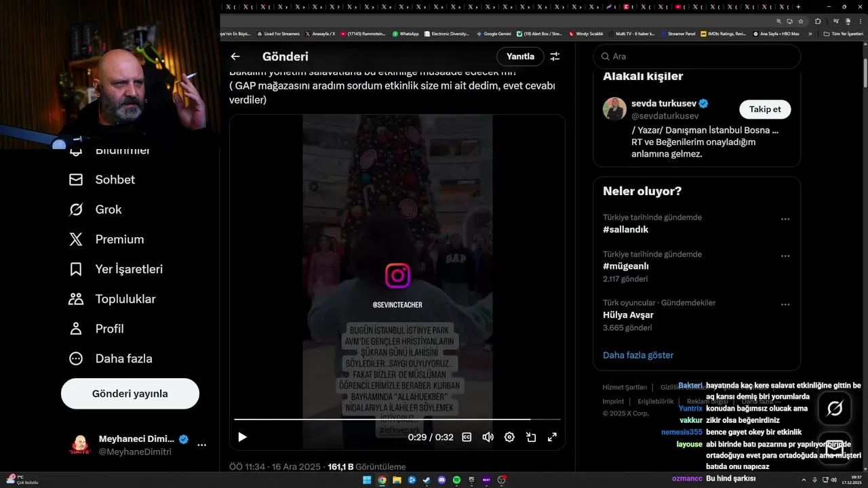This screenshot has width=868, height=488.
Task: Open Imprint footer link
Action: pos(613,401)
